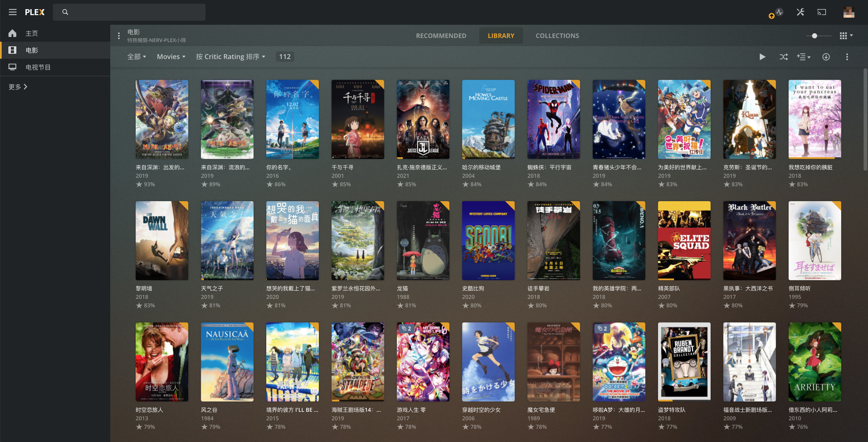Go to 电视节目 in sidebar
Image resolution: width=868 pixels, height=442 pixels.
point(38,67)
